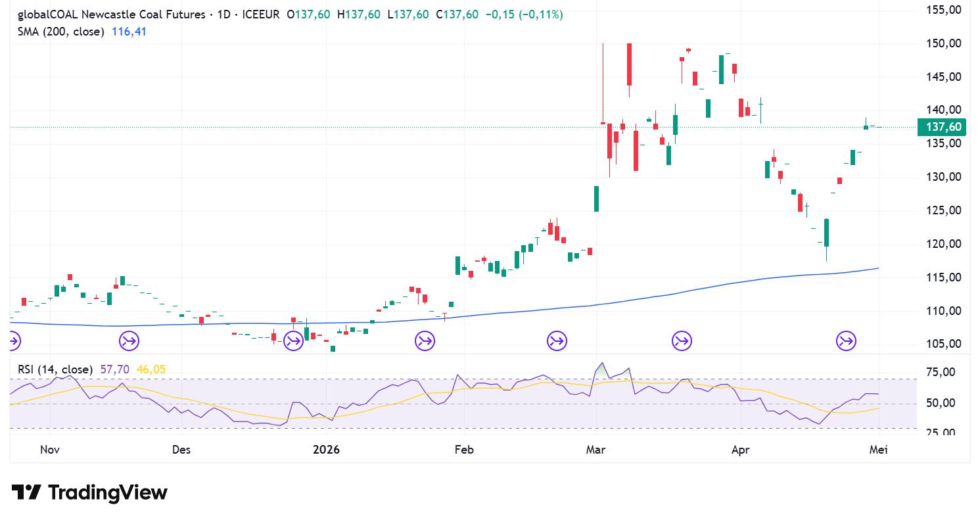Select the contract rollover marker just before Mei

pos(846,341)
